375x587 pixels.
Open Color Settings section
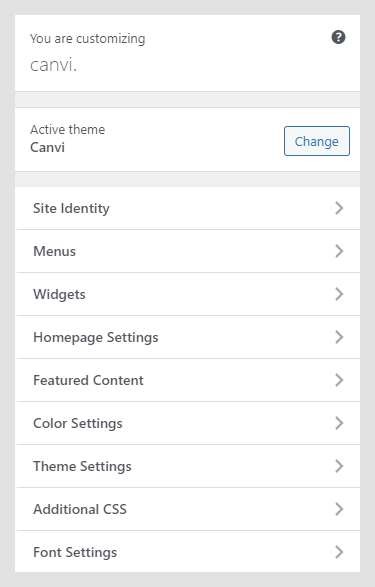[188, 423]
